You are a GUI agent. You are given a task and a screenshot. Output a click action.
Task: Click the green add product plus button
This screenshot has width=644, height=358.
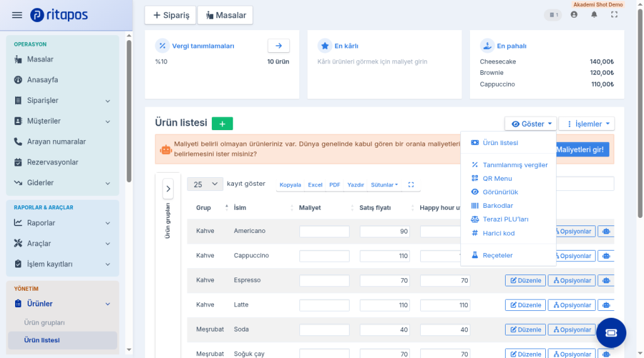[x=222, y=124]
